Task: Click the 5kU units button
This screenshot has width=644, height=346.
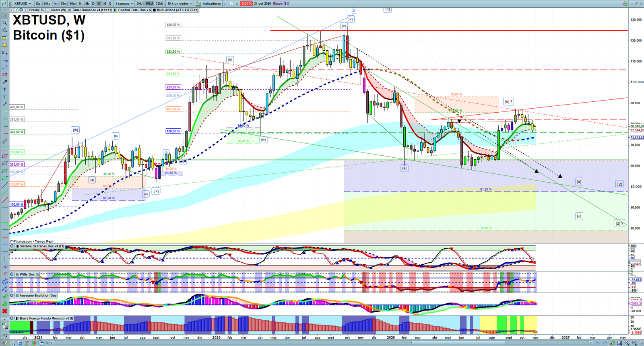Action: point(139,4)
